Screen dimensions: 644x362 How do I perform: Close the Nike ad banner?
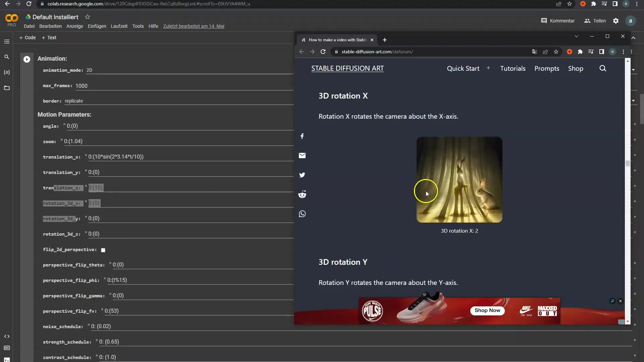click(621, 301)
